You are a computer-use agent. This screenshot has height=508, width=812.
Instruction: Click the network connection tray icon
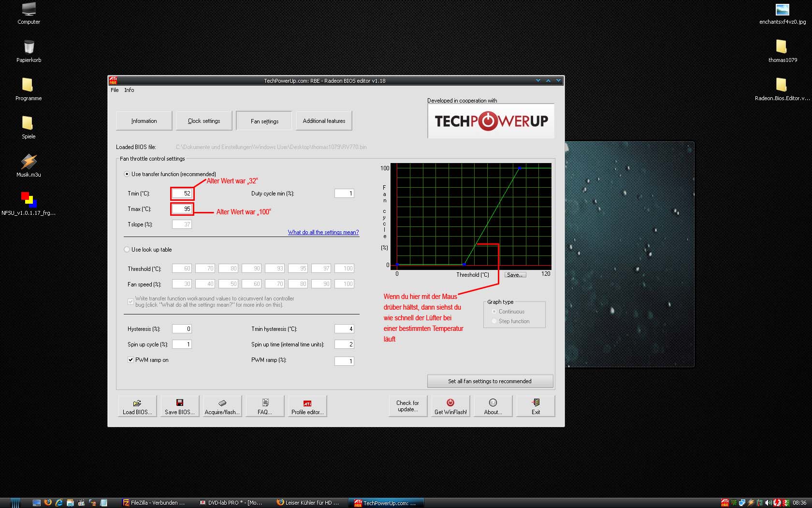pos(742,503)
